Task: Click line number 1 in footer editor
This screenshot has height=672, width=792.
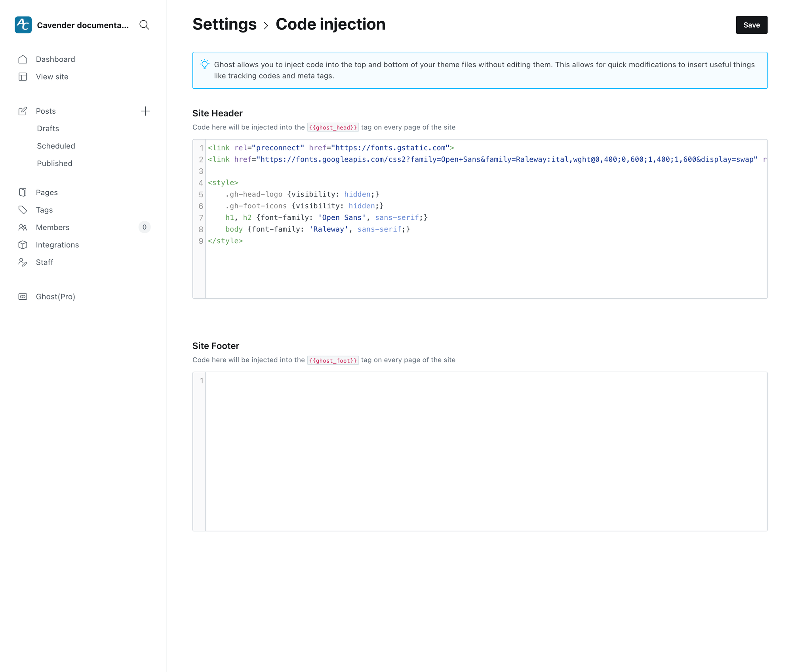Action: tap(201, 381)
